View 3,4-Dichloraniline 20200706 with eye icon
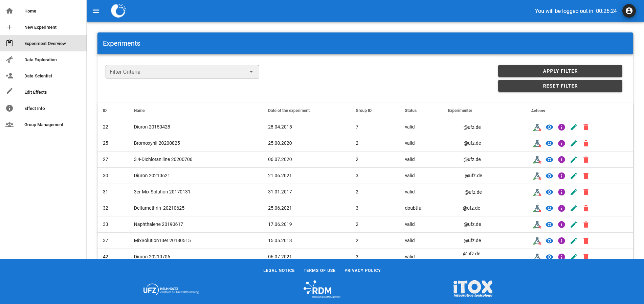The image size is (644, 304). click(549, 160)
